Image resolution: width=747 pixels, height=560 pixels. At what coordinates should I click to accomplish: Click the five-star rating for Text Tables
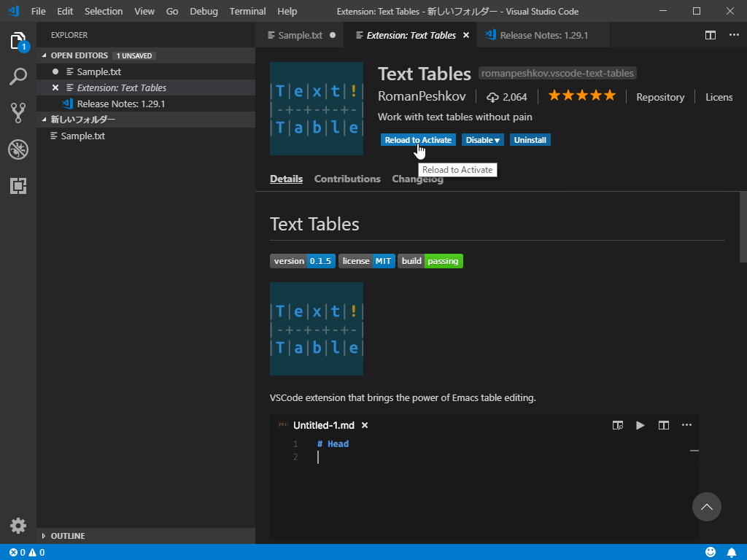[581, 95]
